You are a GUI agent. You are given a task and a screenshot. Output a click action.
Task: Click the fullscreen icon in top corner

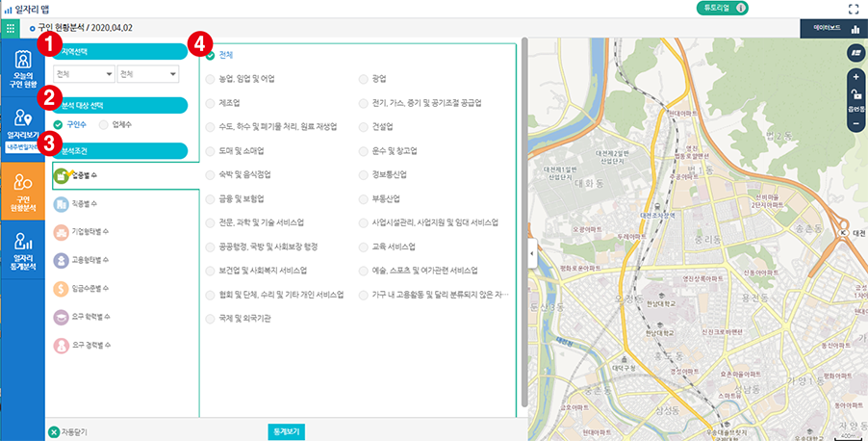(854, 9)
